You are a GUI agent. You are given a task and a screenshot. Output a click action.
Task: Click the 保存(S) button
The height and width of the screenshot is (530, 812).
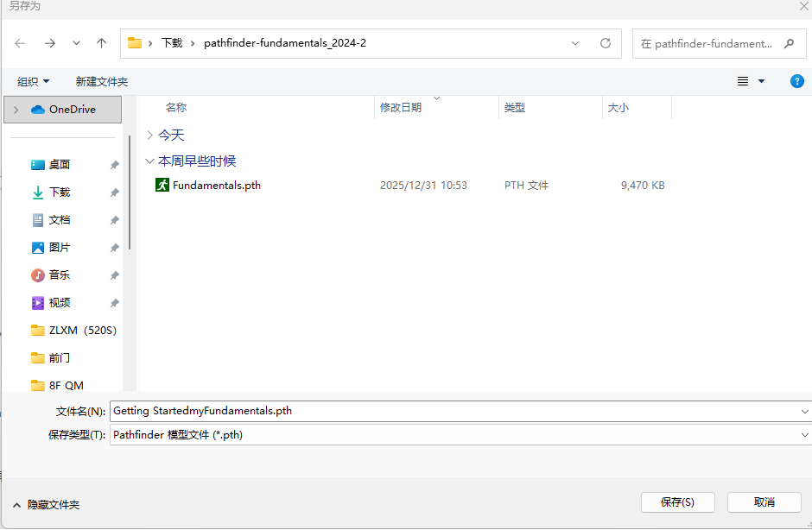(677, 502)
